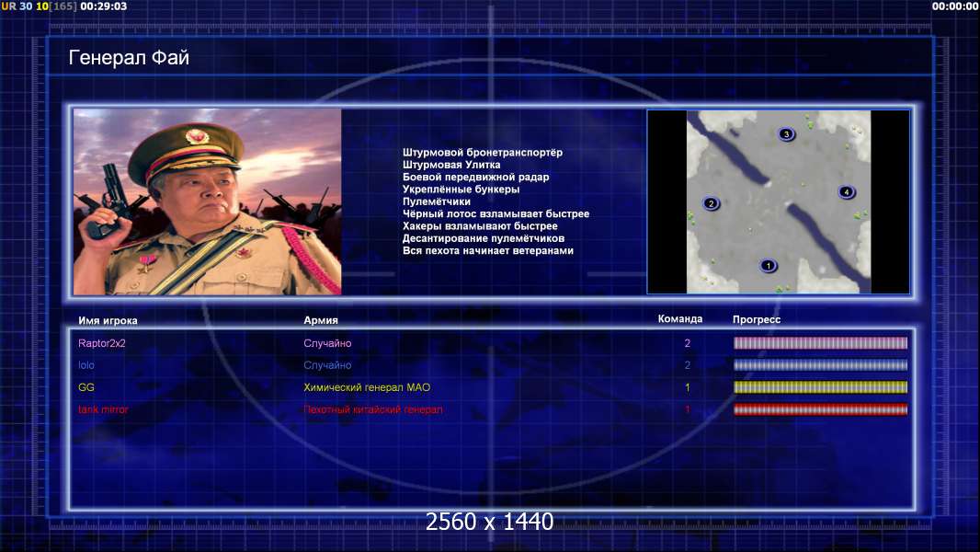
Task: Click the 'Армия' column header
Action: click(x=321, y=320)
